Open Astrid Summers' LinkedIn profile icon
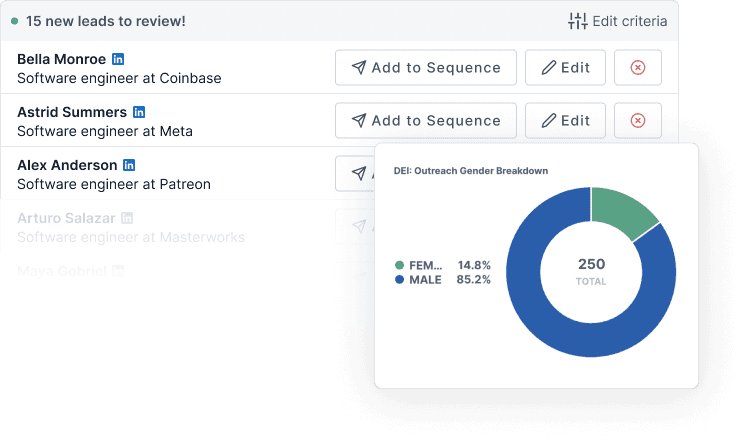The width and height of the screenshot is (750, 445). pos(140,112)
